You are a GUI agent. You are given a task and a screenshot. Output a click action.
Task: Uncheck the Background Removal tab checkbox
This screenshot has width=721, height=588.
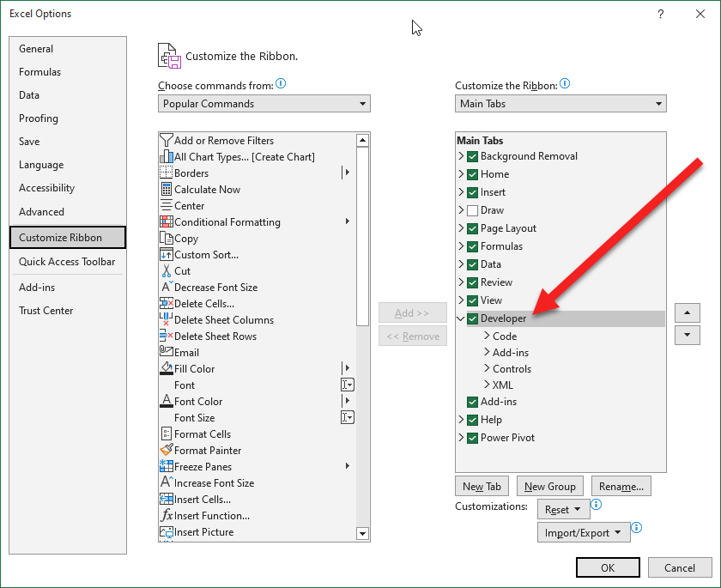[472, 156]
